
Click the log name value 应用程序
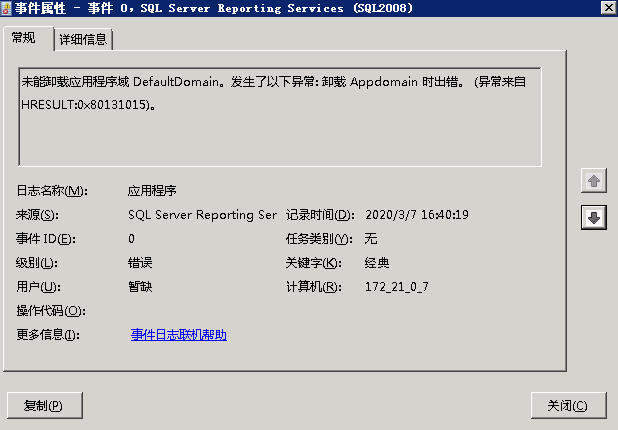coord(152,191)
